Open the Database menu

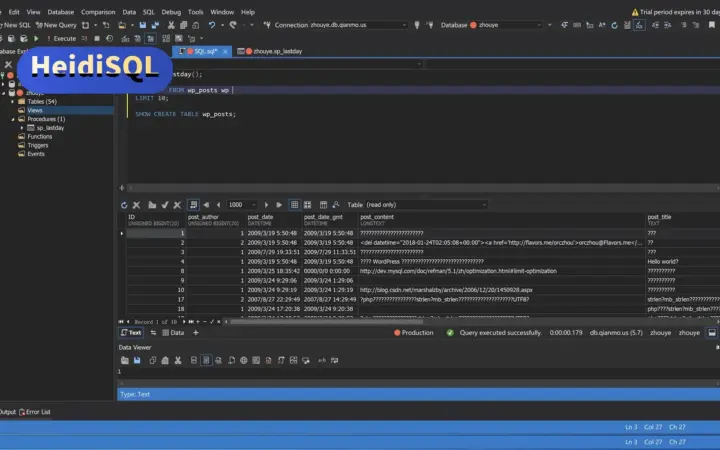tap(61, 12)
